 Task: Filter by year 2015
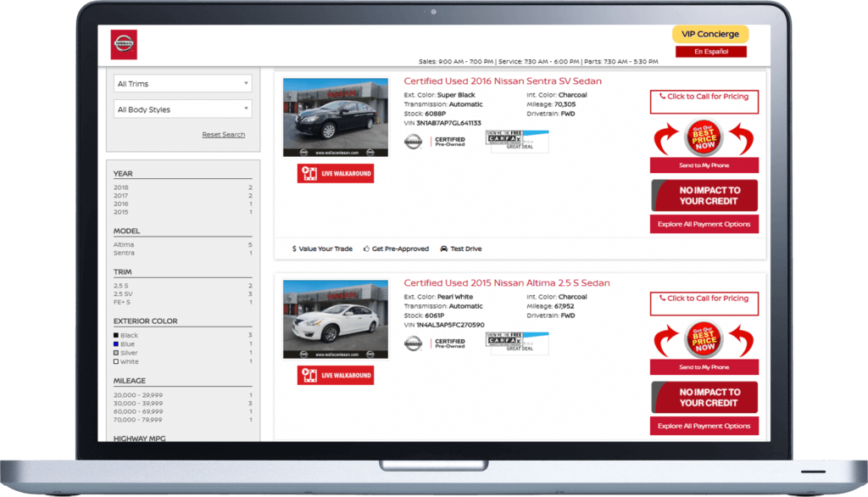(120, 212)
